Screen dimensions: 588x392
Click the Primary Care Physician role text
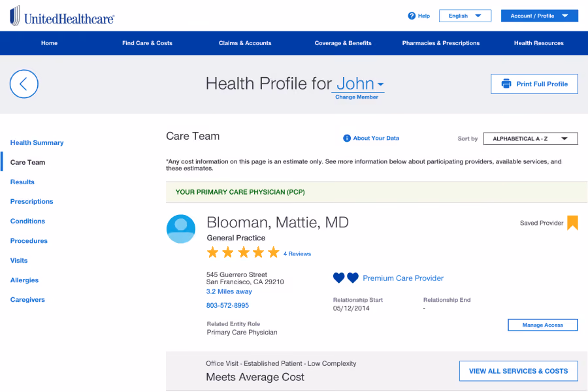[242, 333]
